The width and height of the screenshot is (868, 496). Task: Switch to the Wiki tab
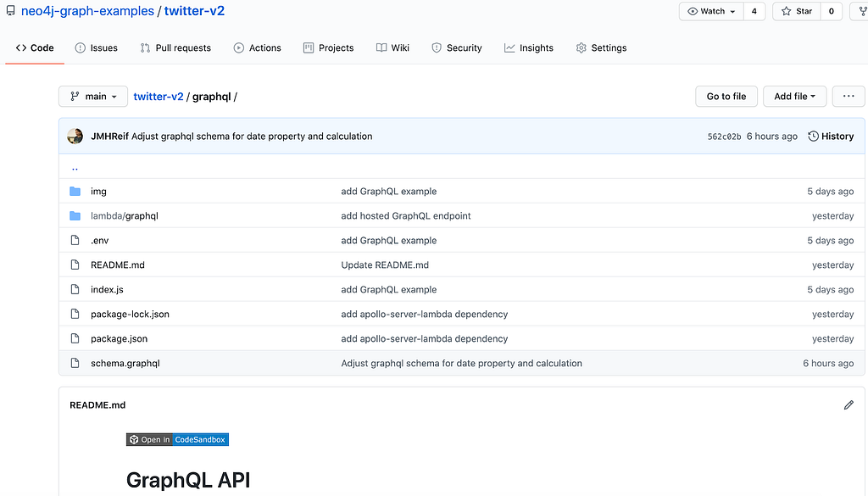pyautogui.click(x=392, y=47)
